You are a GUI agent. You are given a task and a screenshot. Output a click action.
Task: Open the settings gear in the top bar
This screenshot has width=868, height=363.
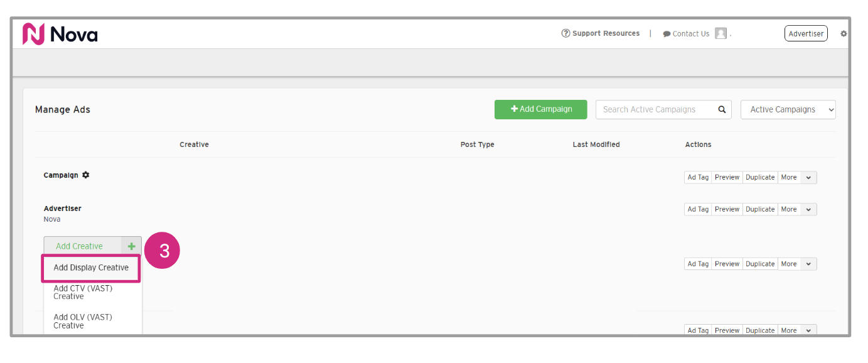tap(844, 33)
